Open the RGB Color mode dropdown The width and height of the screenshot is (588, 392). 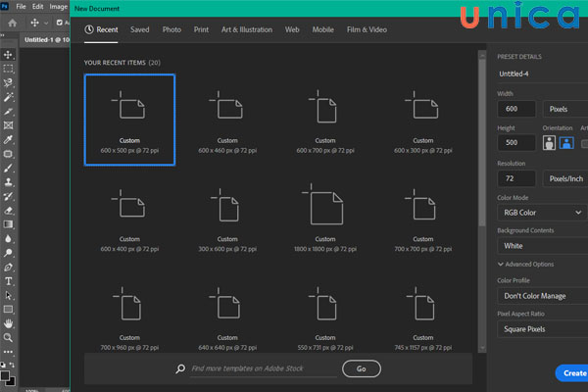[x=542, y=212]
